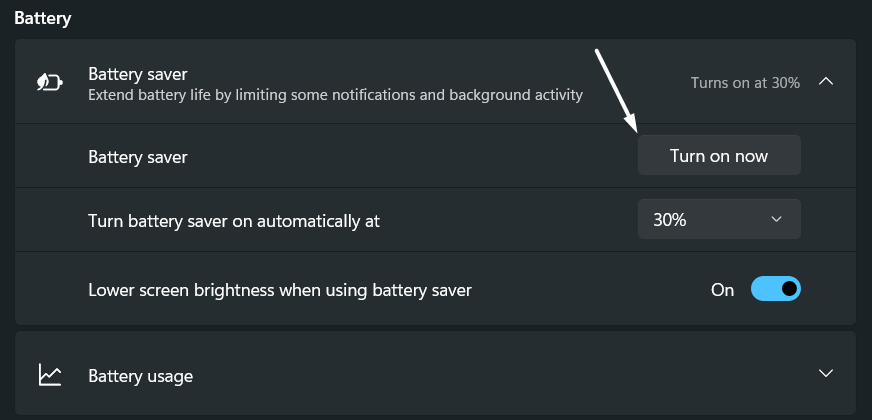Expand Battery usage using its down chevron
The height and width of the screenshot is (420, 872).
tap(826, 374)
